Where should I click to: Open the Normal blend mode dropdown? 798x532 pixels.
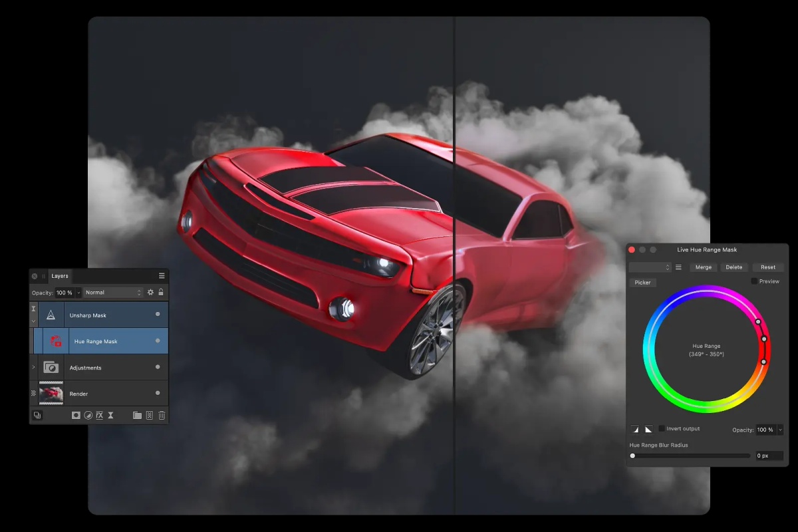click(x=114, y=293)
